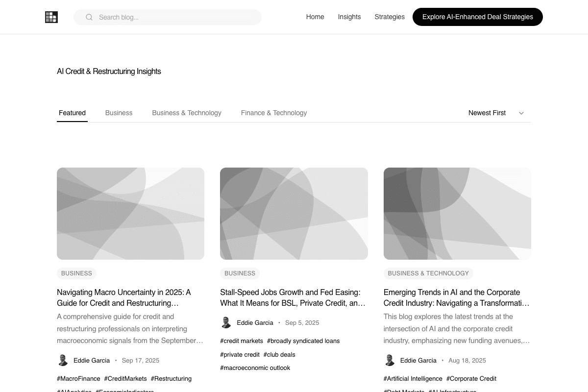Open the Insights menu item
Image resolution: width=588 pixels, height=392 pixels.
[349, 17]
